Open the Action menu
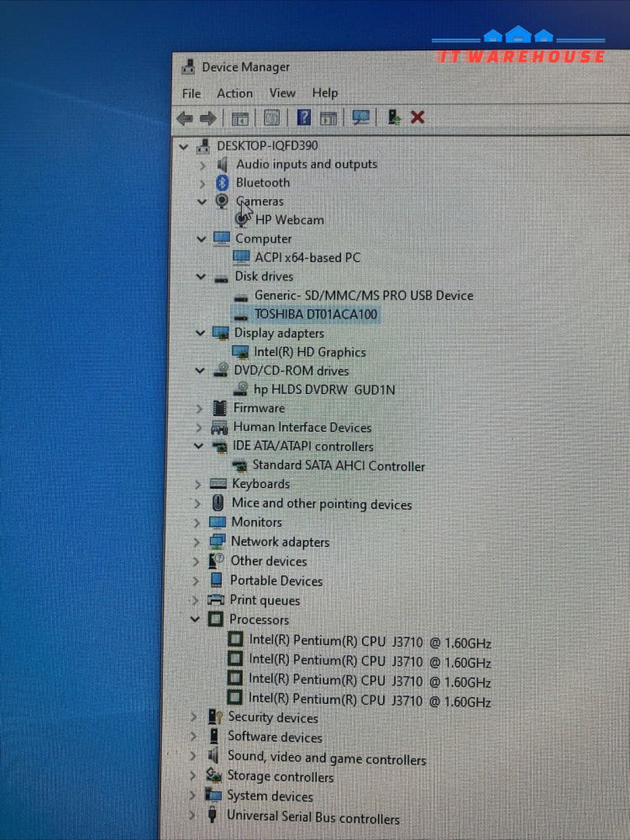 pyautogui.click(x=234, y=93)
